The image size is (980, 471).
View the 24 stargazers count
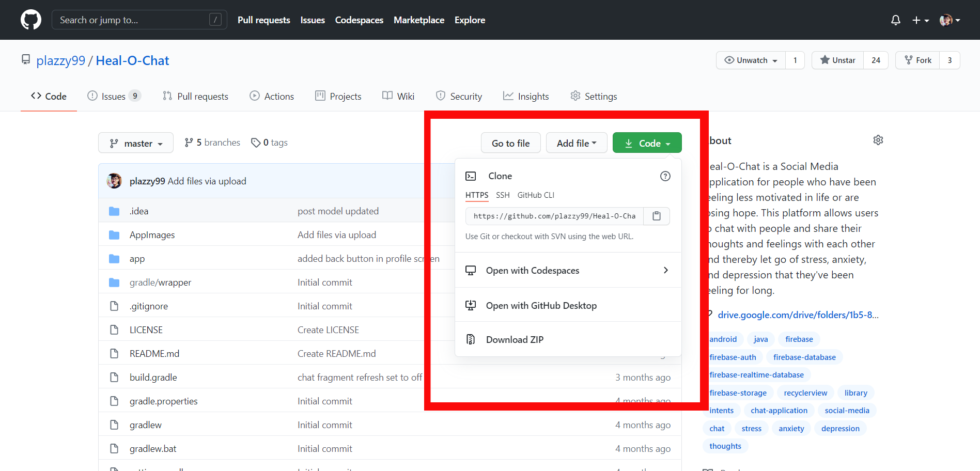[876, 60]
